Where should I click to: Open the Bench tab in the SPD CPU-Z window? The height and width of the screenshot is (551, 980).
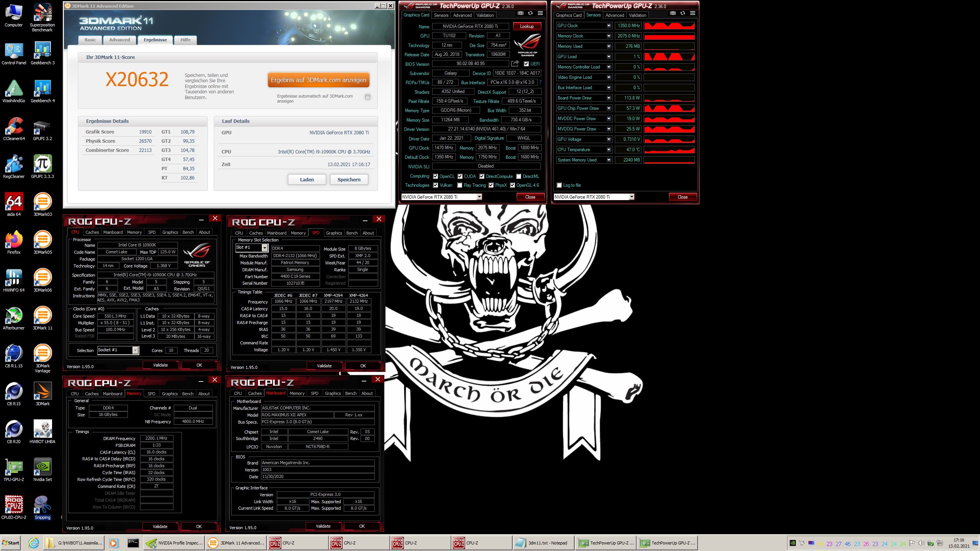352,233
